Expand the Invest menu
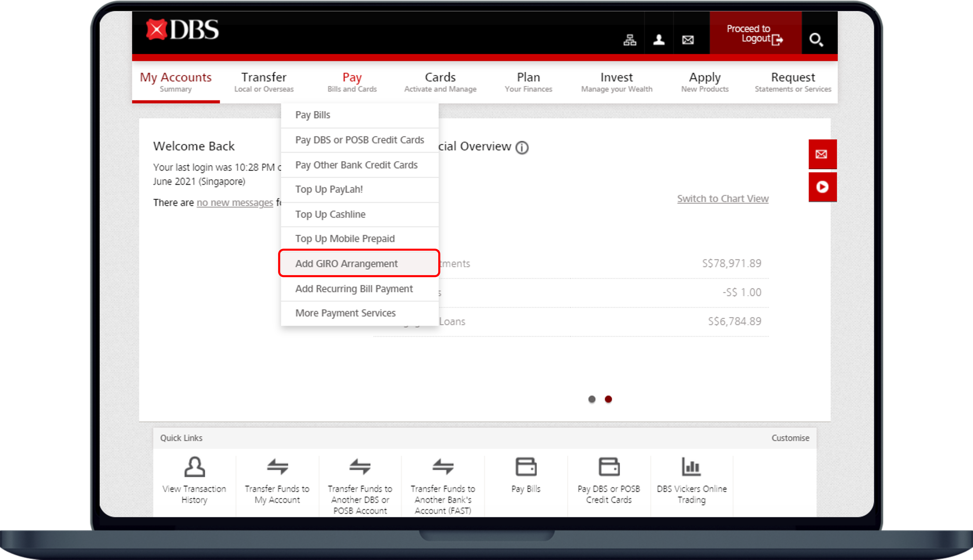Screen dimensions: 973x560 click(616, 82)
